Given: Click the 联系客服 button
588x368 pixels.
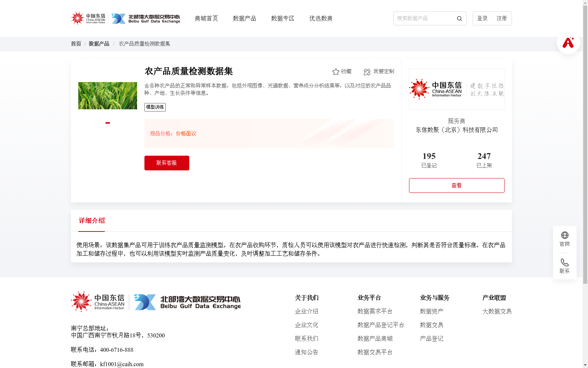Looking at the screenshot, I should (x=167, y=163).
